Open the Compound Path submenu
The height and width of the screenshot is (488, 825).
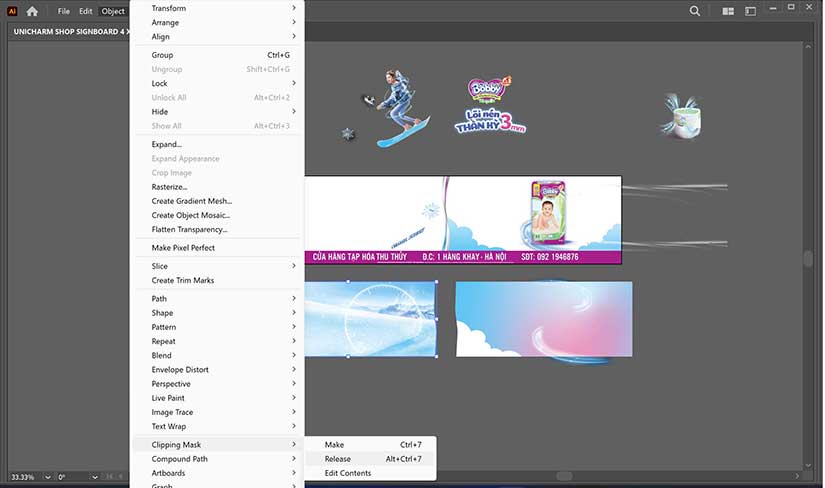217,459
